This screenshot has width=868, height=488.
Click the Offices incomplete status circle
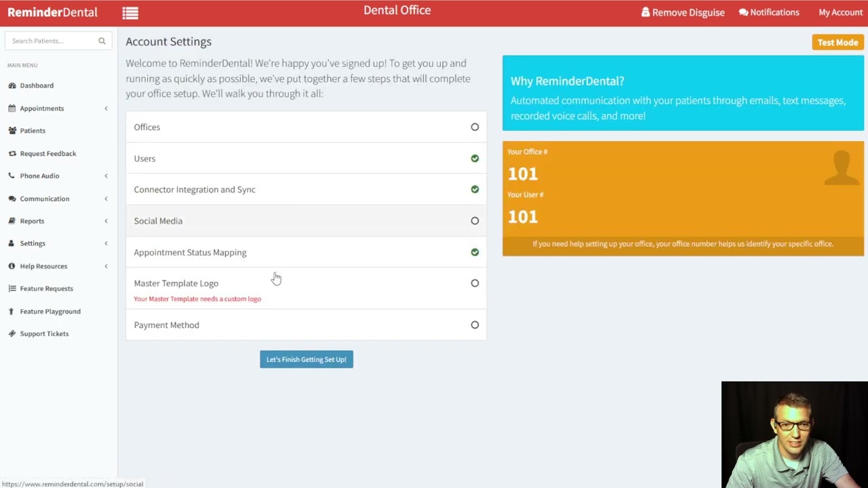[475, 127]
